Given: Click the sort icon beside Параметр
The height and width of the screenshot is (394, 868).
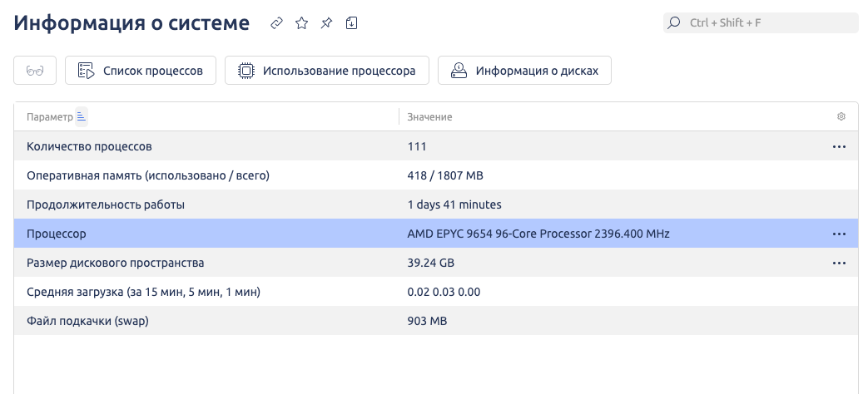Looking at the screenshot, I should tap(82, 117).
